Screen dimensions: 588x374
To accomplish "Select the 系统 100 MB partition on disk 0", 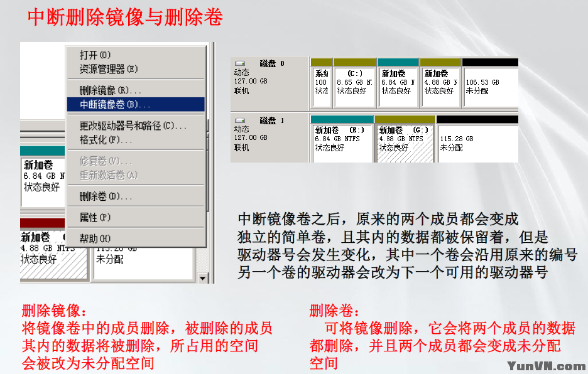I will 322,87.
